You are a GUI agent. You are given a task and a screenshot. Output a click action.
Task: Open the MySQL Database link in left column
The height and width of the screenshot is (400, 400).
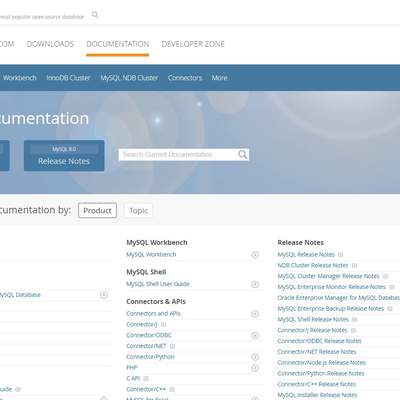(x=20, y=295)
